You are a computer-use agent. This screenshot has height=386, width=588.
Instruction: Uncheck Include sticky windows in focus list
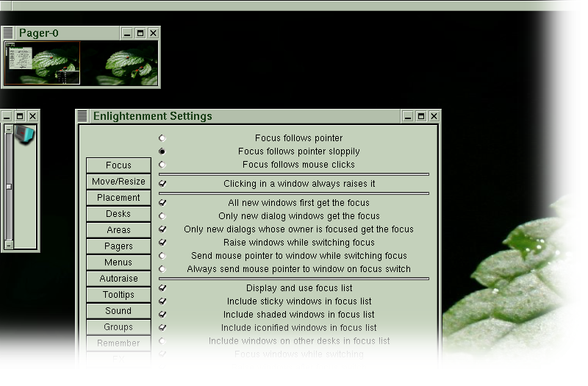pos(162,301)
